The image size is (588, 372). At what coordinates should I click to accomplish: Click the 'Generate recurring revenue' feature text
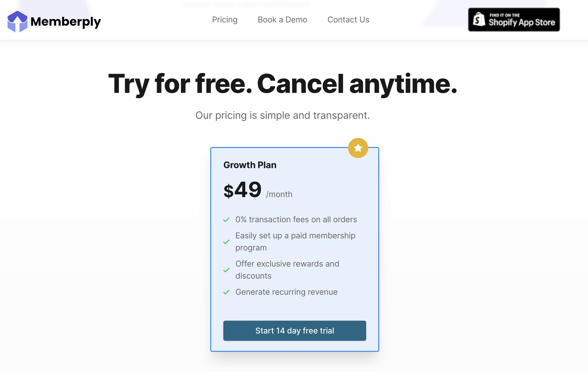[286, 292]
